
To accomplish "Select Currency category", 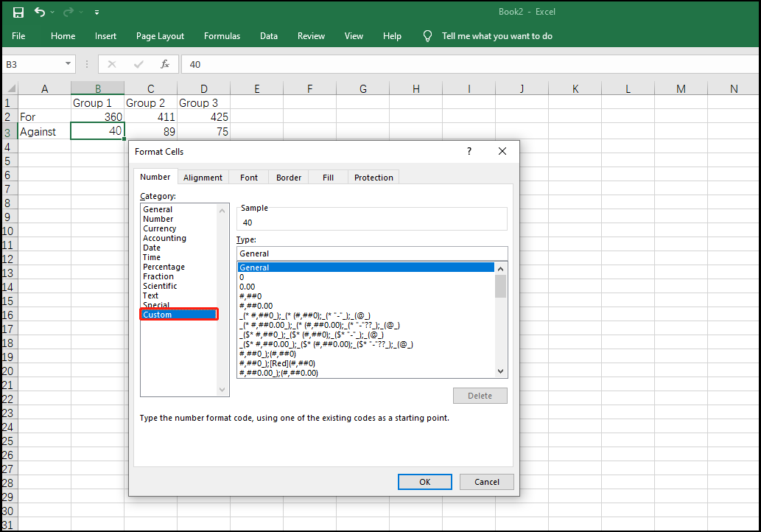I will tap(159, 228).
